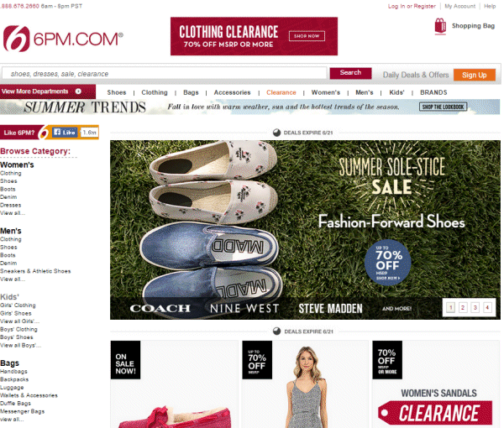504x428 pixels.
Task: Click into the search input field
Action: 165,74
